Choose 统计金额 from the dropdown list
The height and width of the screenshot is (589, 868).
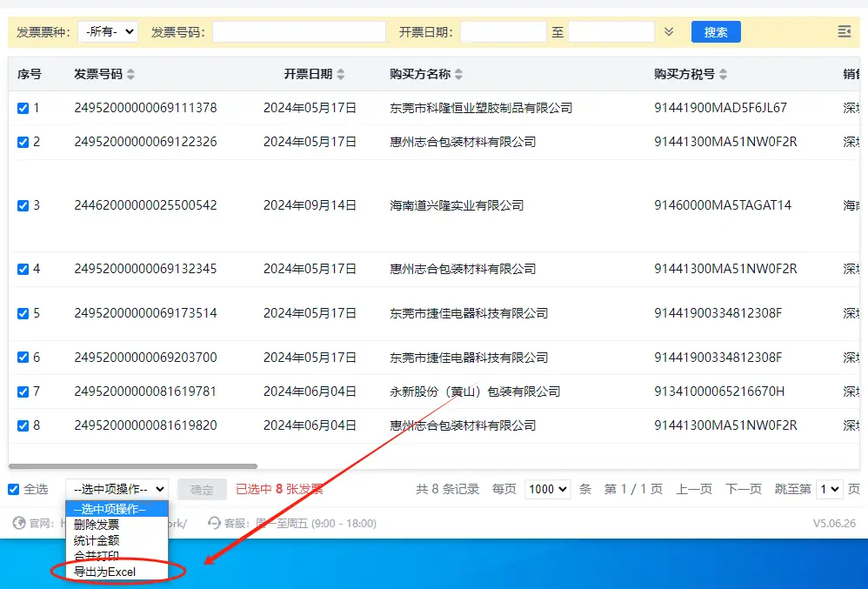[117, 540]
